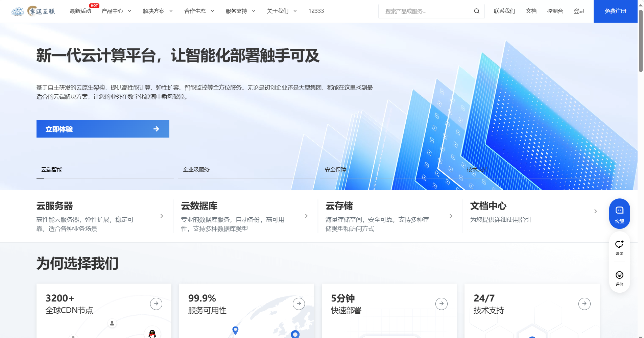Viewport: 644px width, 338px height.
Task: Open 最新活动 in the navigation bar
Action: 80,11
